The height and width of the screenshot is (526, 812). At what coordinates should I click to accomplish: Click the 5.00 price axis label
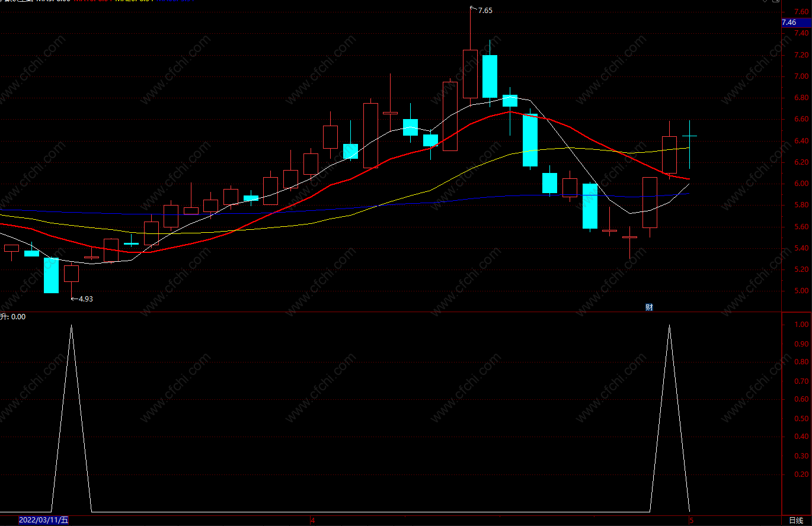801,291
